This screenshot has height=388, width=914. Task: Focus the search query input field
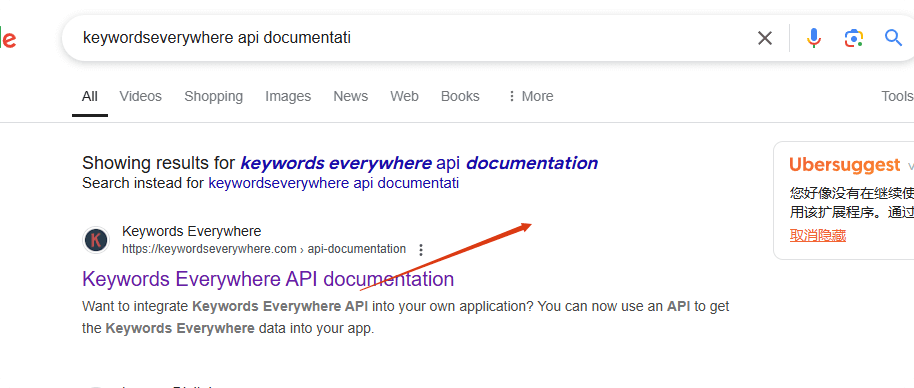(x=408, y=38)
